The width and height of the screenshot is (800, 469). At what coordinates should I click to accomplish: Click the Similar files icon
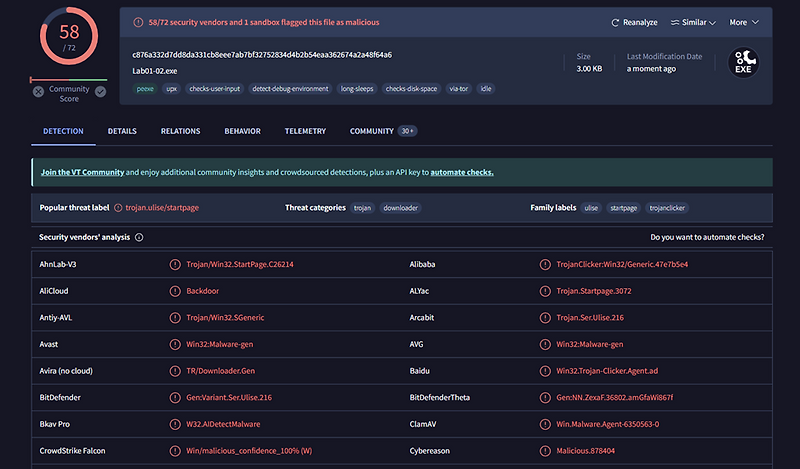674,22
